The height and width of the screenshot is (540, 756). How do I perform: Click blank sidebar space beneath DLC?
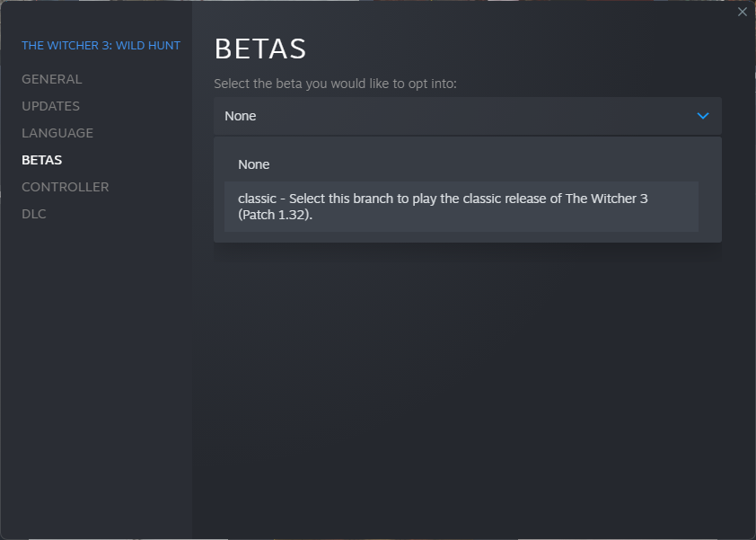(96, 359)
